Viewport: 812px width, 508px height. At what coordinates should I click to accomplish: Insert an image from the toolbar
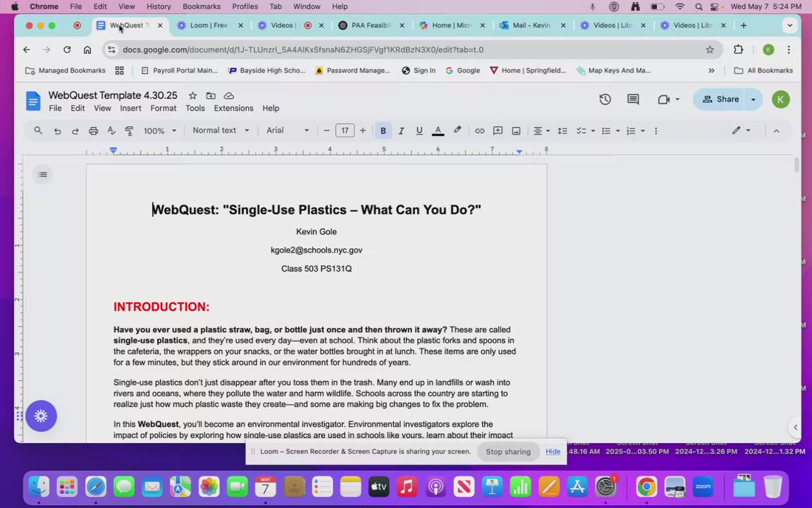(516, 131)
